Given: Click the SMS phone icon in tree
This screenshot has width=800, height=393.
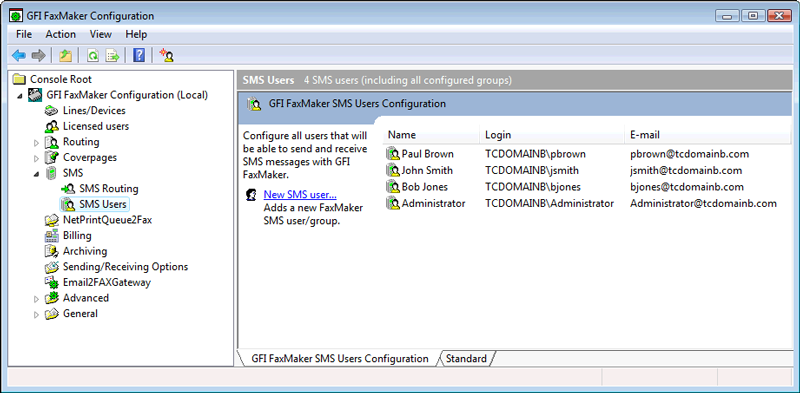Looking at the screenshot, I should pyautogui.click(x=52, y=173).
